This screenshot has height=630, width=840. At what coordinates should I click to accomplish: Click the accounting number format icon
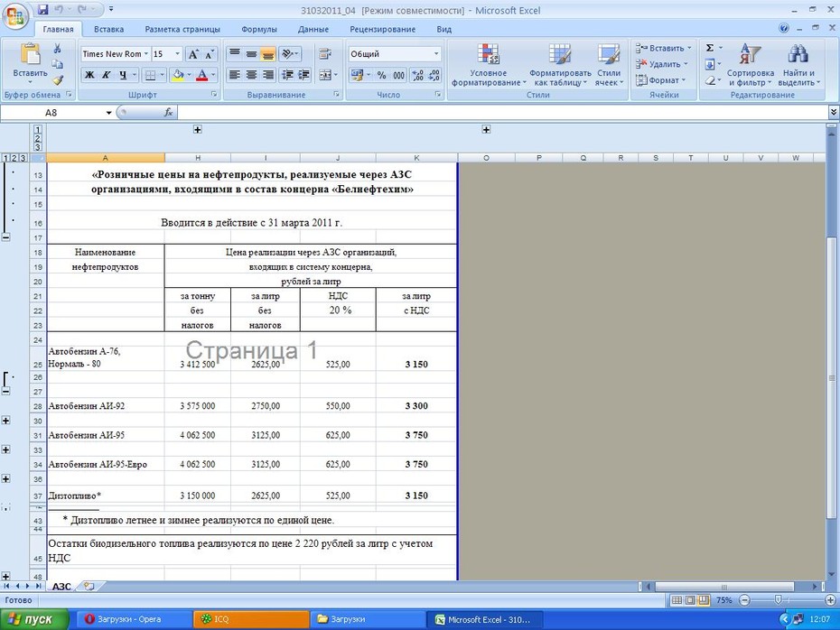tap(357, 75)
